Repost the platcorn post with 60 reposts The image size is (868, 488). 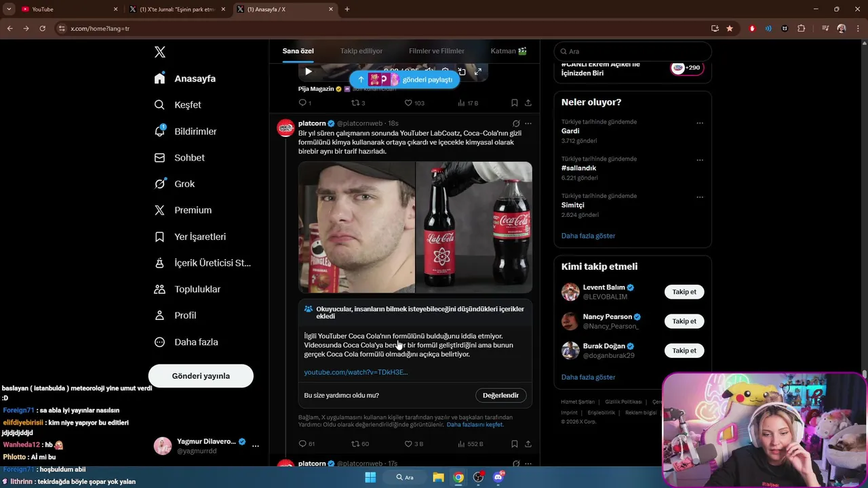[359, 444]
